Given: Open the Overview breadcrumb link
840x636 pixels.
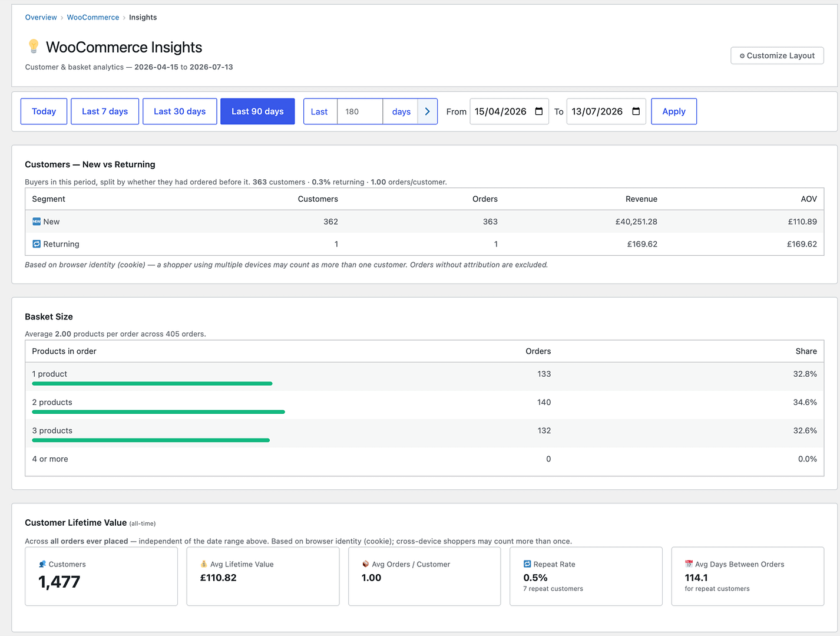Looking at the screenshot, I should pos(41,17).
